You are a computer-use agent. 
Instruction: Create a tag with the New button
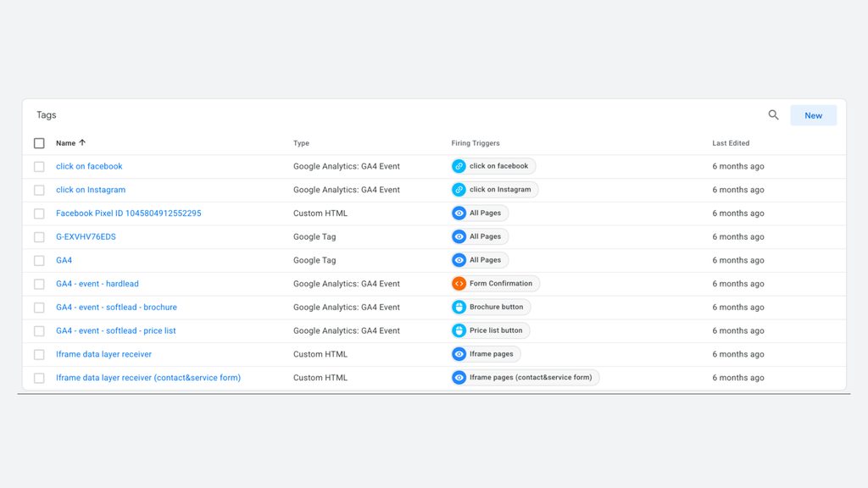click(x=813, y=115)
